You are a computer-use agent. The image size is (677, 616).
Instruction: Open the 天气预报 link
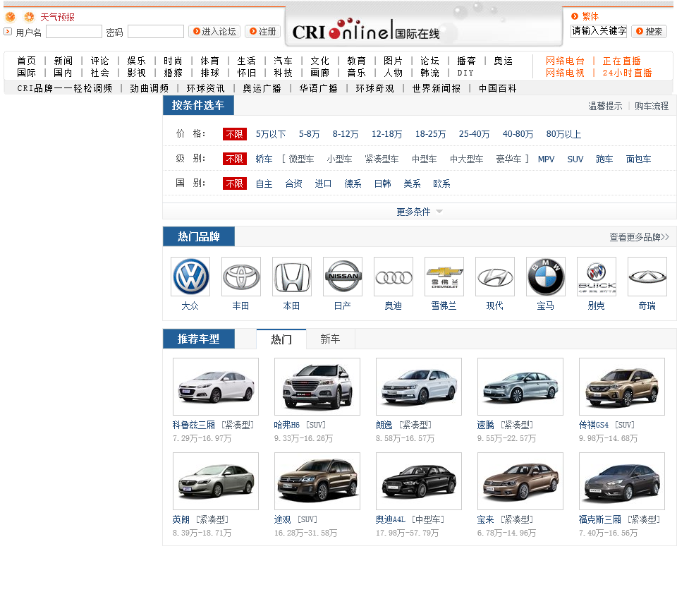(57, 17)
